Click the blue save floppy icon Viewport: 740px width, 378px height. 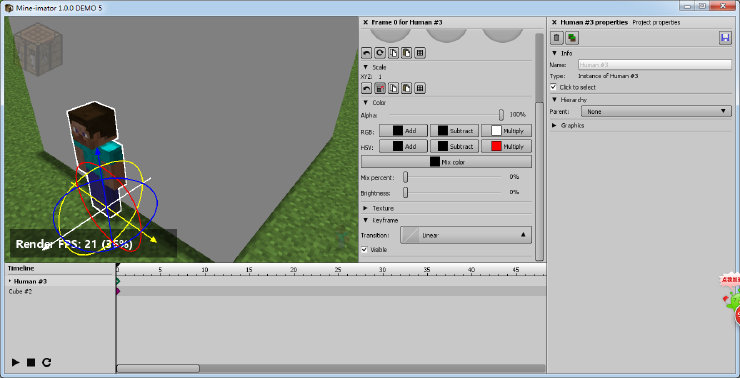click(x=724, y=38)
